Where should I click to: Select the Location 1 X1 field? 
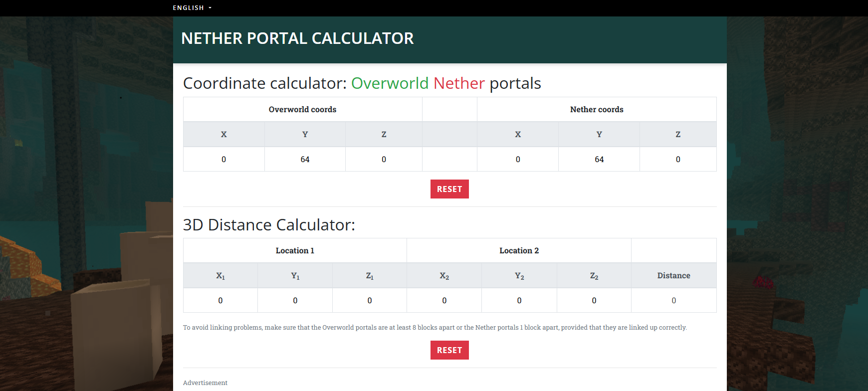click(220, 300)
